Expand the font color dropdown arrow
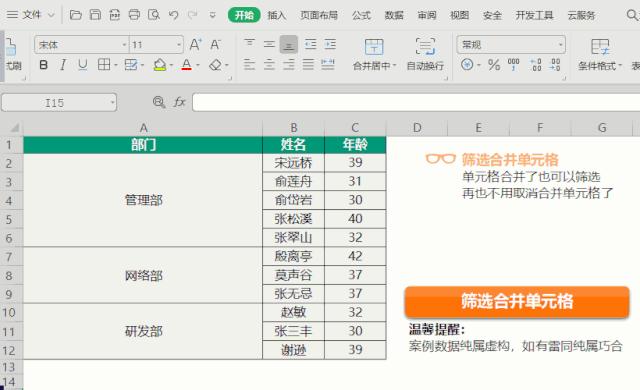The image size is (640, 390). (198, 65)
